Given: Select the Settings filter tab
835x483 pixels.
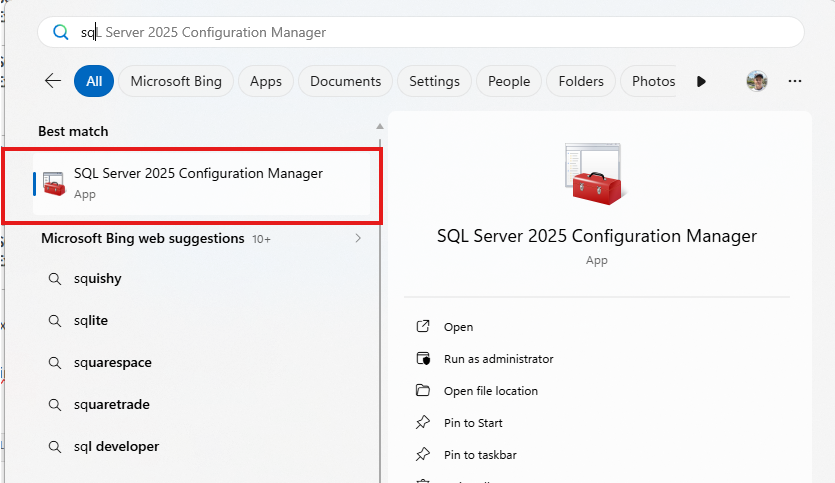Looking at the screenshot, I should click(434, 81).
